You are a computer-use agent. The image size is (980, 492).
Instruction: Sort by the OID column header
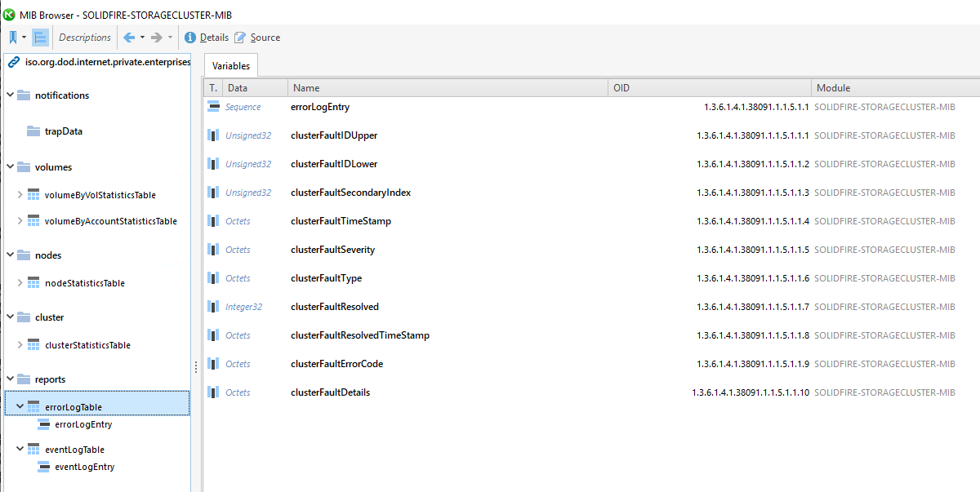(x=710, y=87)
